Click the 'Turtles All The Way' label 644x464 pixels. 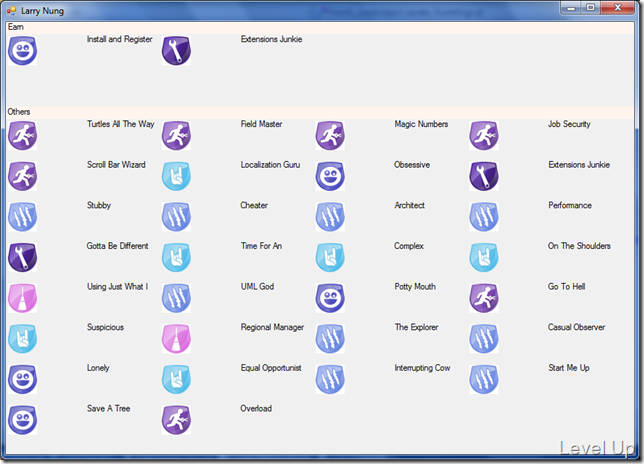(x=121, y=124)
